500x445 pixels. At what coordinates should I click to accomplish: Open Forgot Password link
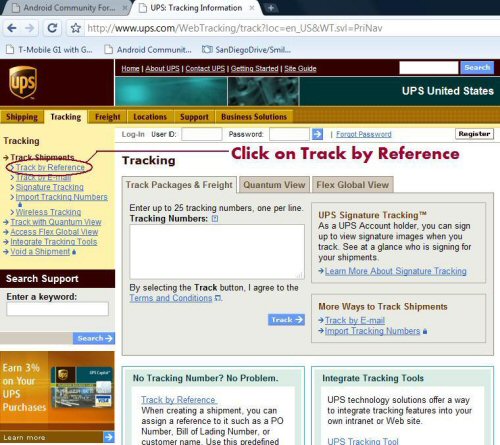(364, 134)
